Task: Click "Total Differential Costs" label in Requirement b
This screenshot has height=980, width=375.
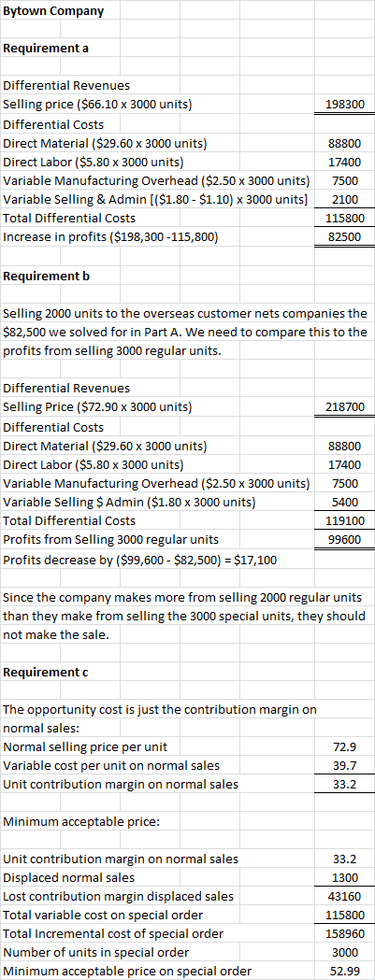Action: click(69, 520)
